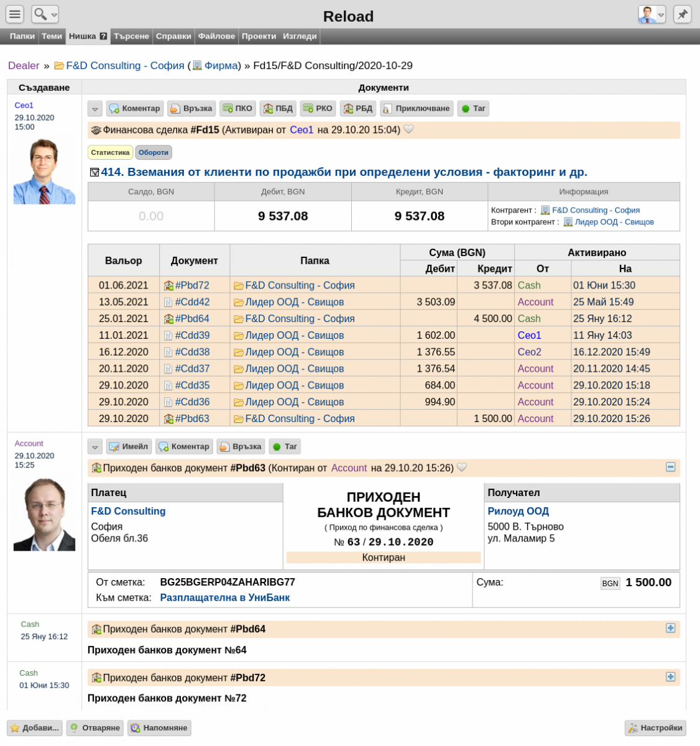Click the РКО cash expense button
Screen dimensions: 700x746
[318, 108]
